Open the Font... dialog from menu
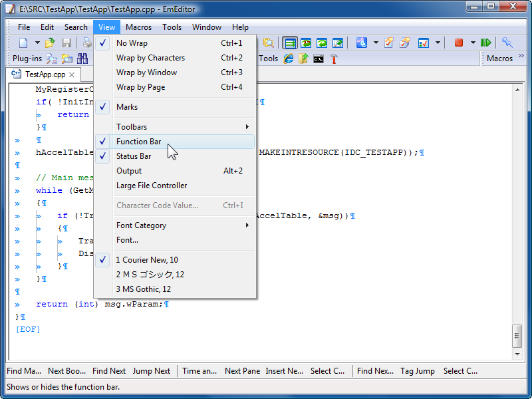 175,240
